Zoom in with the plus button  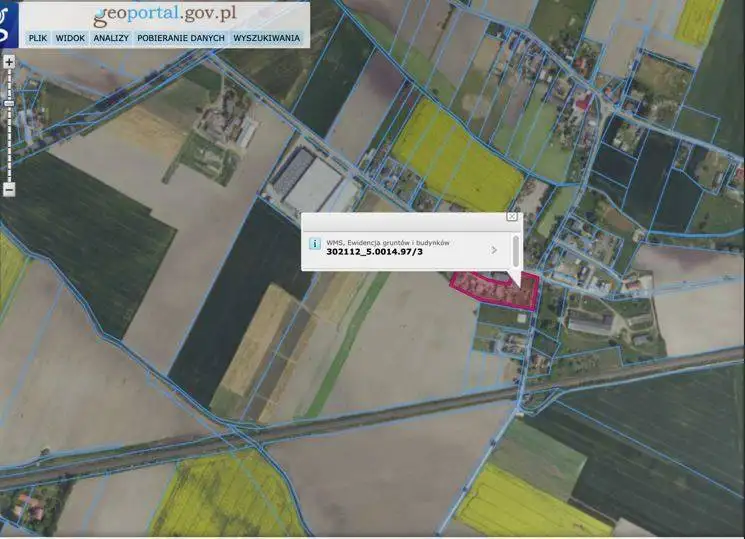(9, 62)
